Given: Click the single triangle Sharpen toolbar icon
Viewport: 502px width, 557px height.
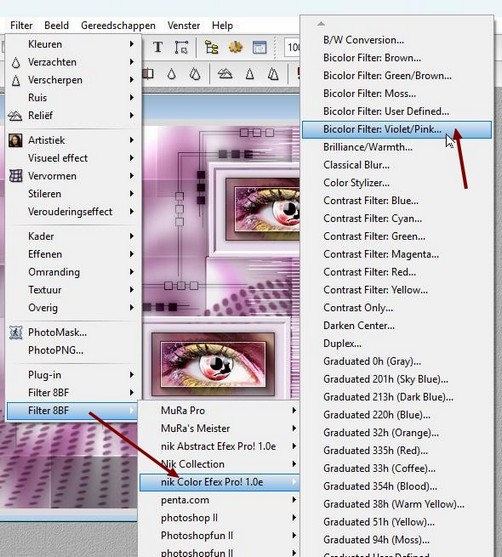Looking at the screenshot, I should (250, 74).
